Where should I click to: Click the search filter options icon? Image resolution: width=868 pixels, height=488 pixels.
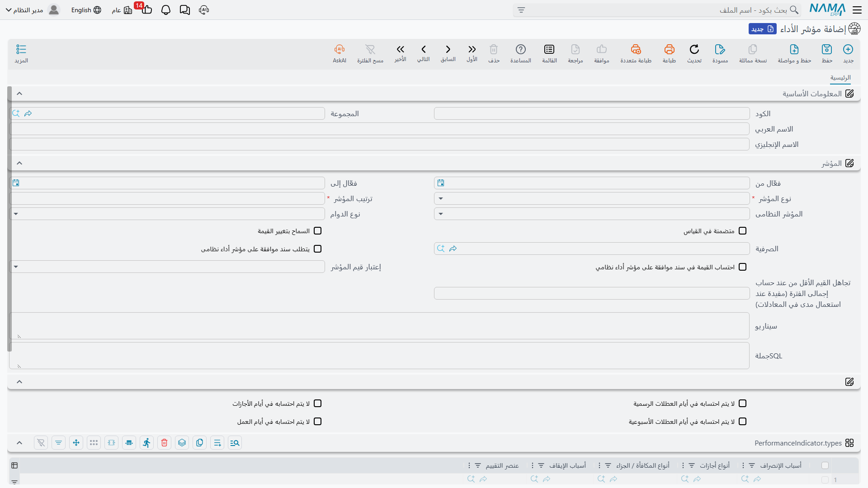(521, 10)
